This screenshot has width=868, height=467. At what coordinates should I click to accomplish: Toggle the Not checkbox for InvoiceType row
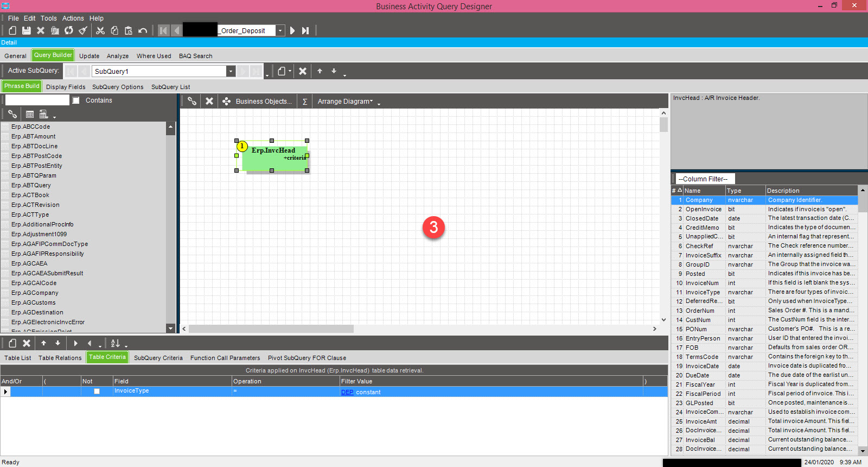pyautogui.click(x=97, y=392)
